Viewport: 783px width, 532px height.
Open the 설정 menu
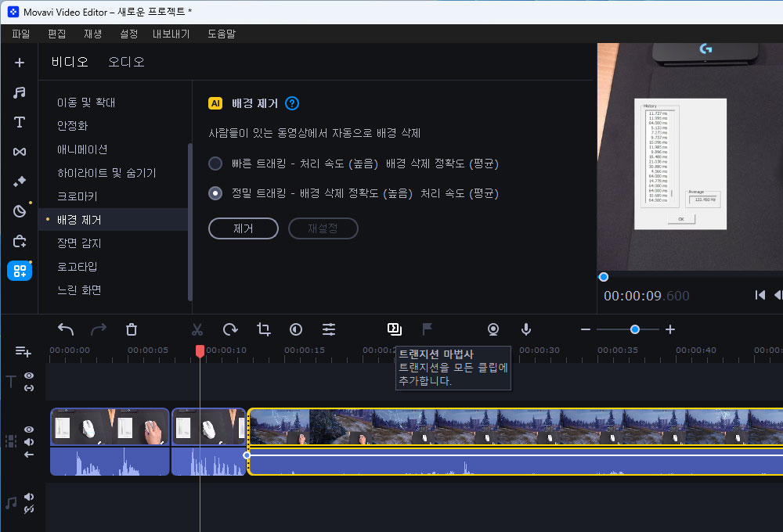pos(129,34)
